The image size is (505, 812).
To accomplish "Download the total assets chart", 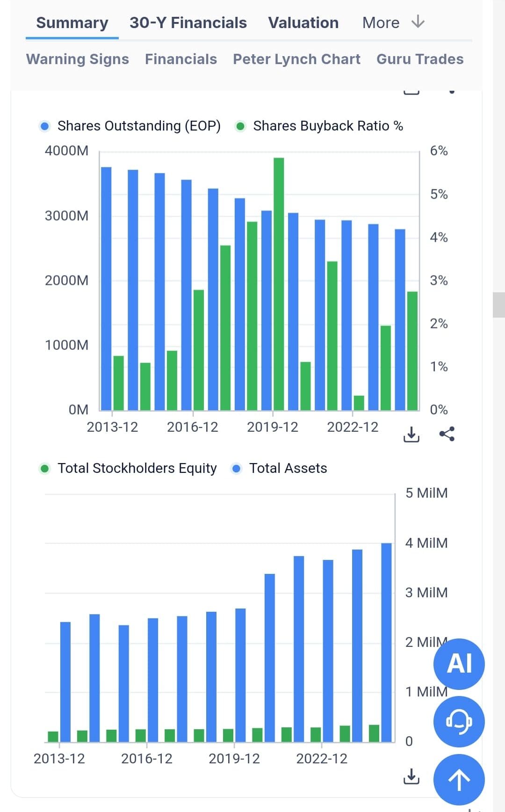I will [x=411, y=776].
